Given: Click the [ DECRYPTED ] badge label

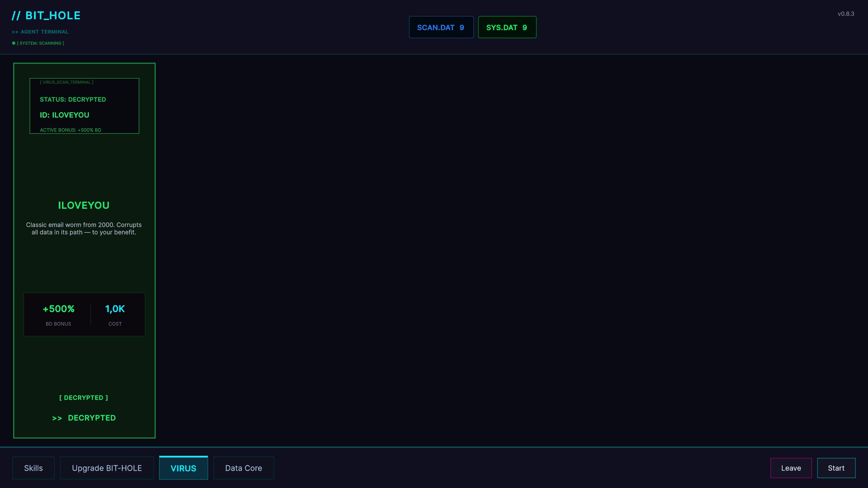Looking at the screenshot, I should tap(84, 398).
